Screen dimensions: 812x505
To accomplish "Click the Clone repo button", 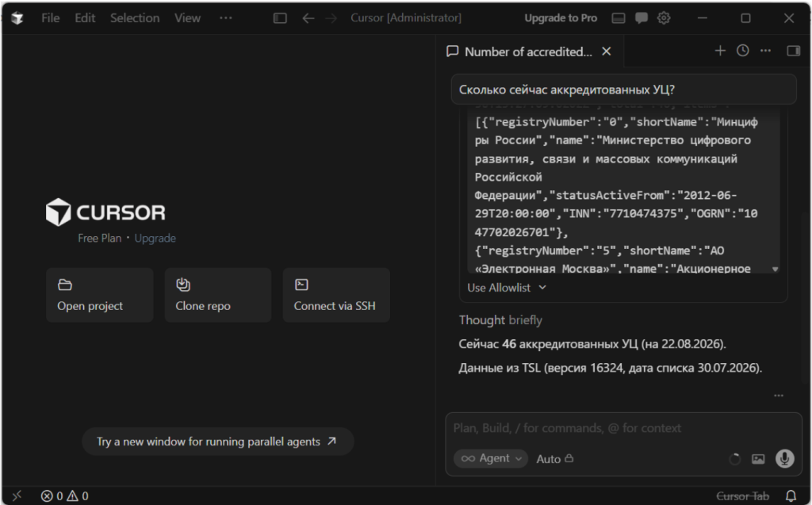I will pos(218,295).
